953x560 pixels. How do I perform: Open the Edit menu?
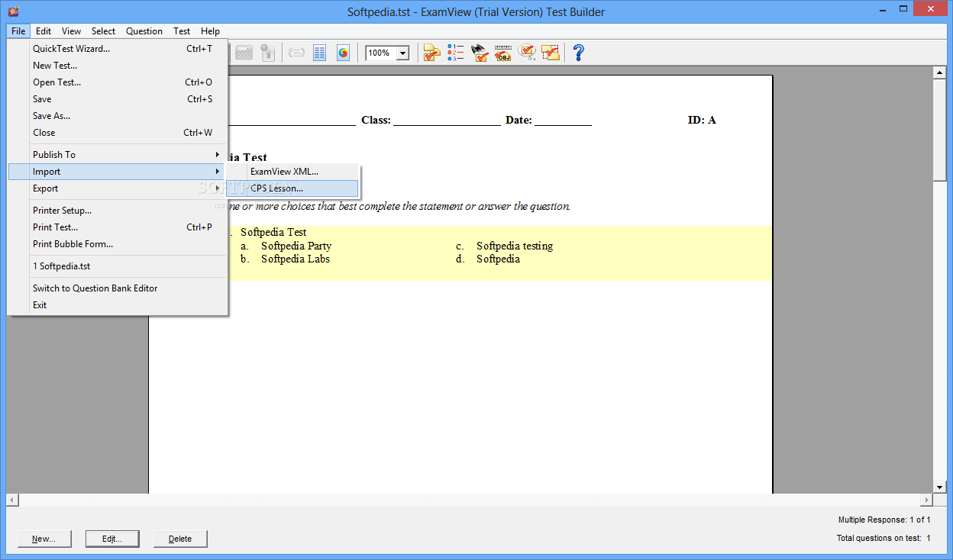click(x=44, y=31)
